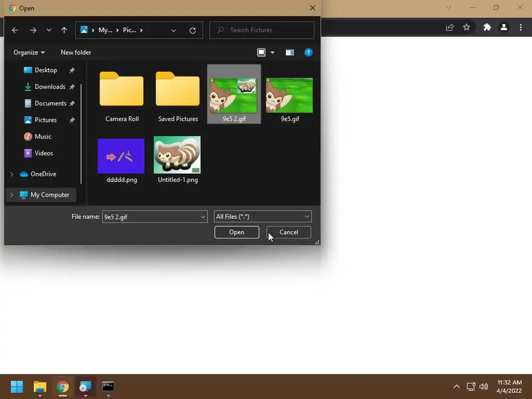Open dialog help question mark
The width and height of the screenshot is (532, 399).
click(308, 52)
